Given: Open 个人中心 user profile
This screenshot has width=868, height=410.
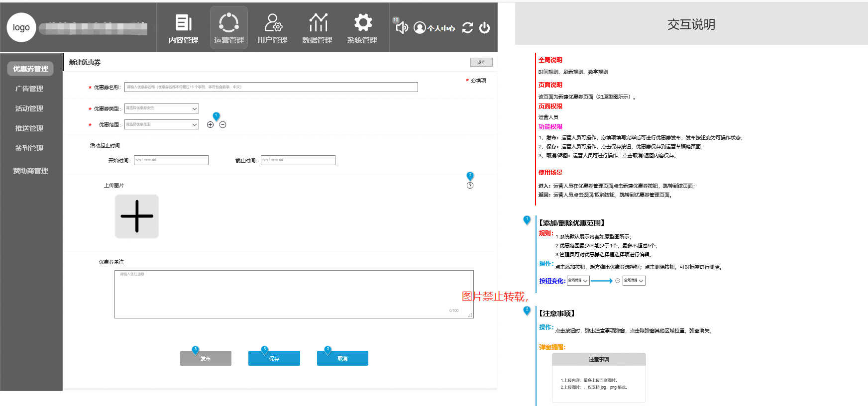Looking at the screenshot, I should coord(434,28).
